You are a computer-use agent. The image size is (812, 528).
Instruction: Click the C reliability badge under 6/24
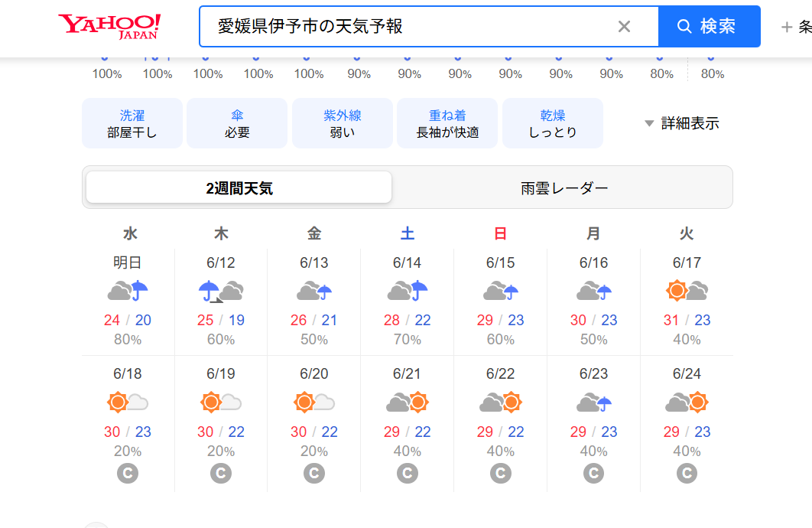687,473
